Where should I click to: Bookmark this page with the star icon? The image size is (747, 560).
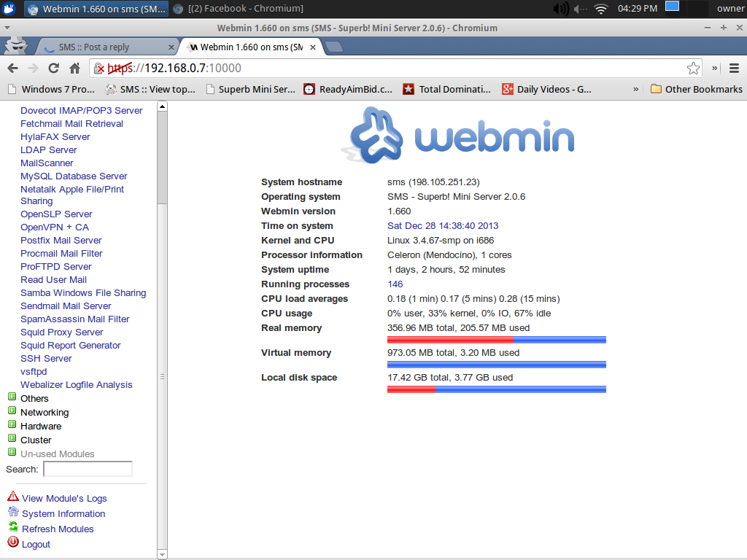[x=692, y=68]
